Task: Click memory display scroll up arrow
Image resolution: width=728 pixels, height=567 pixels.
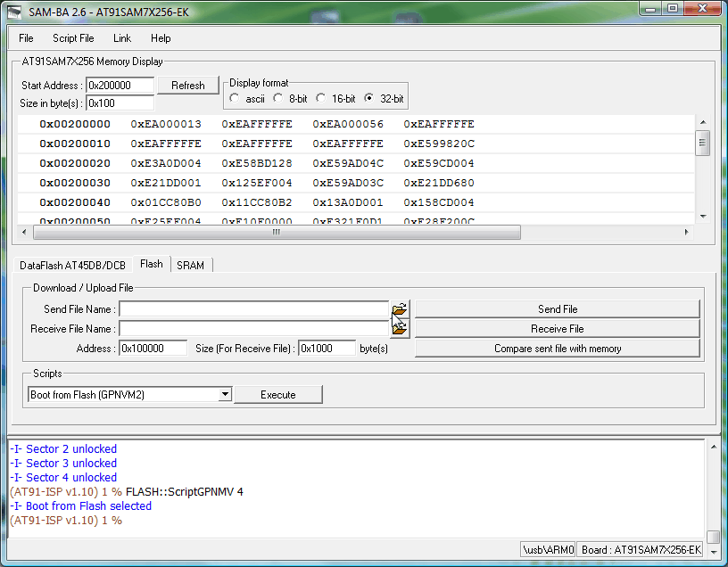Action: coord(702,122)
